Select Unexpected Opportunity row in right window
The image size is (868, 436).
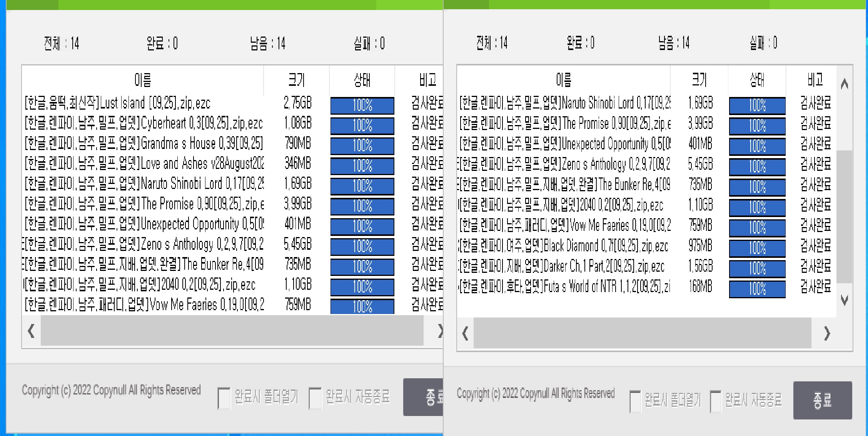647,144
